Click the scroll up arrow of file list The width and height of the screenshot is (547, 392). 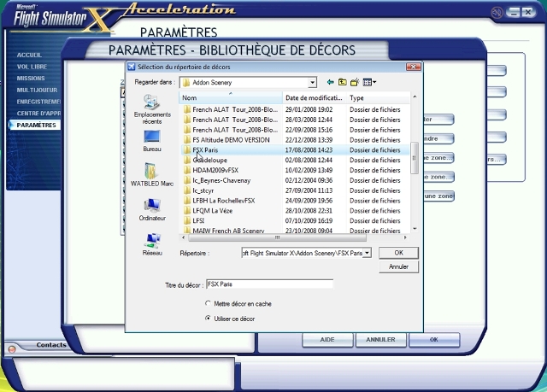tap(415, 97)
